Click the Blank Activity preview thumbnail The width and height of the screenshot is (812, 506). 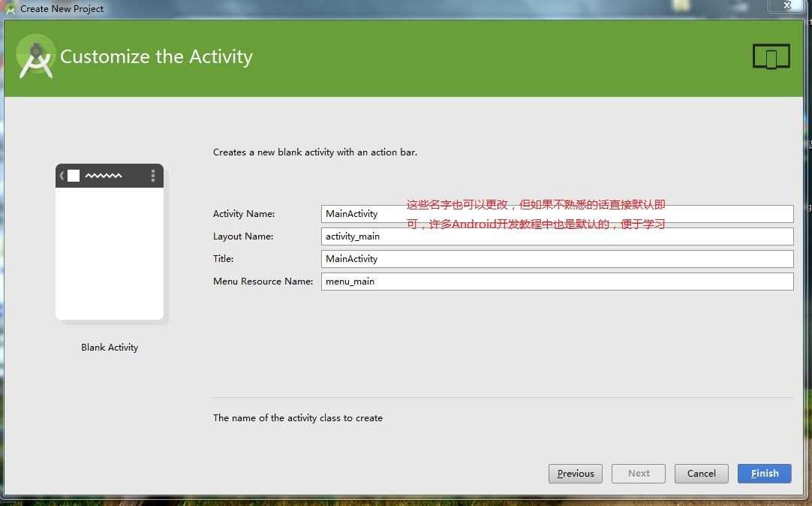point(110,242)
